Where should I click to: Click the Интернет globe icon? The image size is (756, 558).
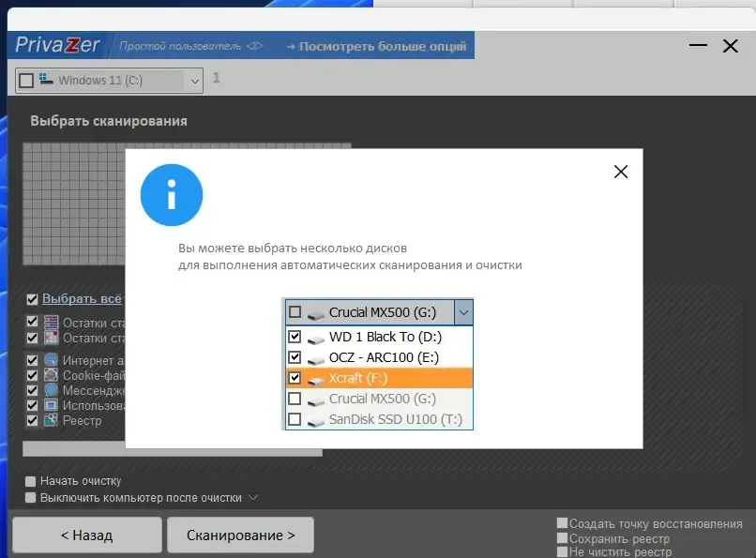pyautogui.click(x=51, y=359)
